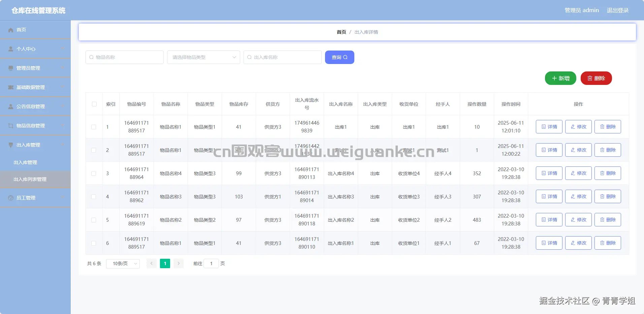Click the 共 6 条 total count

point(94,264)
